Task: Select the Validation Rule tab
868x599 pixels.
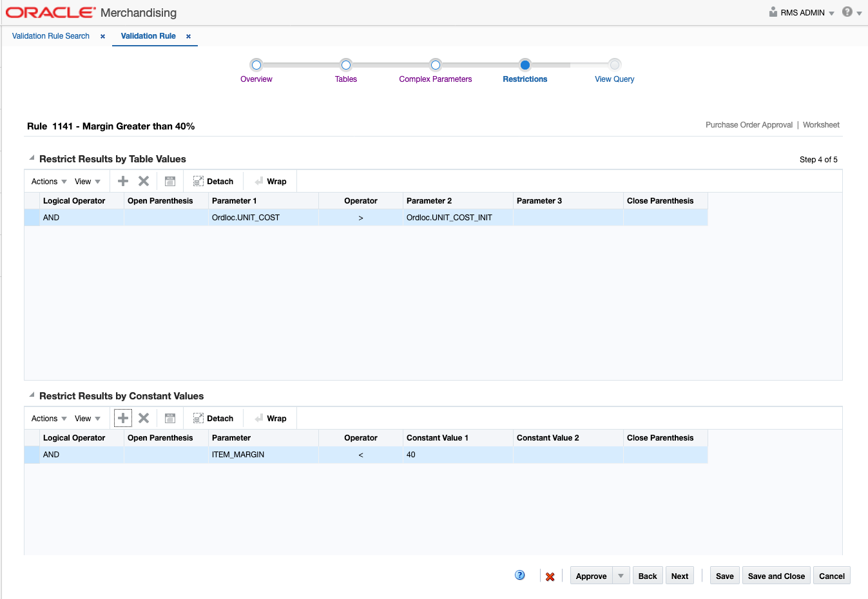Action: 149,36
